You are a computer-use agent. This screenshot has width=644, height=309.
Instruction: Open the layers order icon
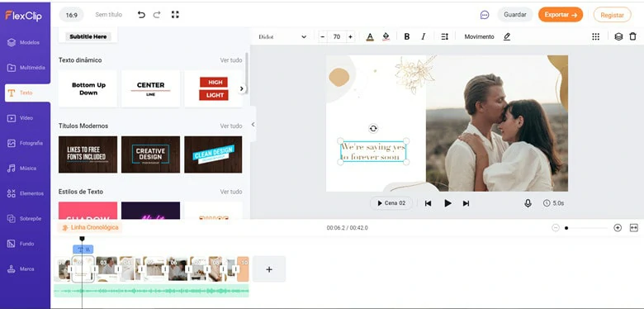618,36
